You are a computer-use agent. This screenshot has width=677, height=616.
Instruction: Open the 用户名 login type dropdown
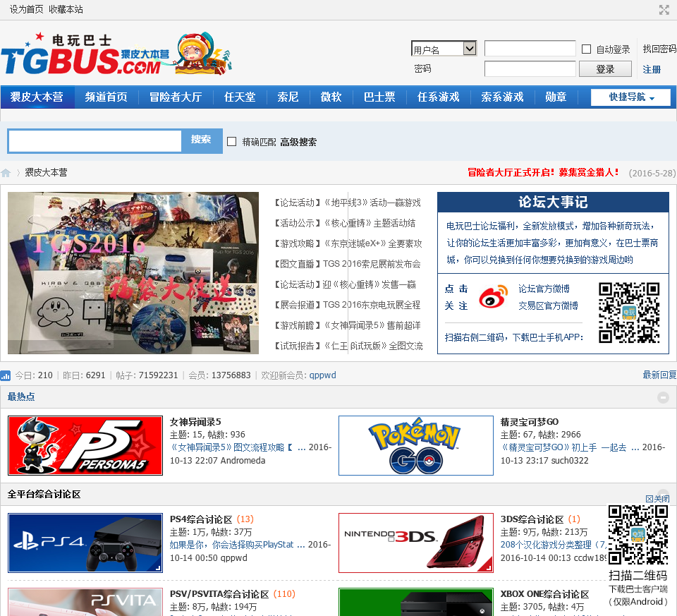click(x=444, y=49)
